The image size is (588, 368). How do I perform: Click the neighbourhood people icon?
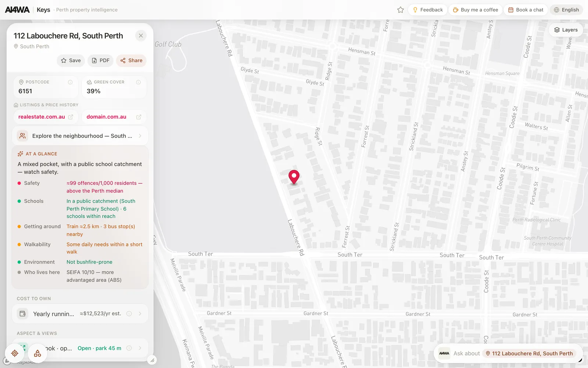click(22, 136)
